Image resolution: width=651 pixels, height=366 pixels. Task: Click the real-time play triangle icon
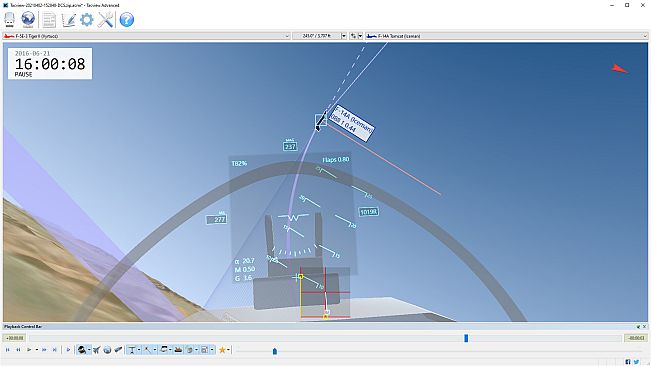click(x=68, y=350)
